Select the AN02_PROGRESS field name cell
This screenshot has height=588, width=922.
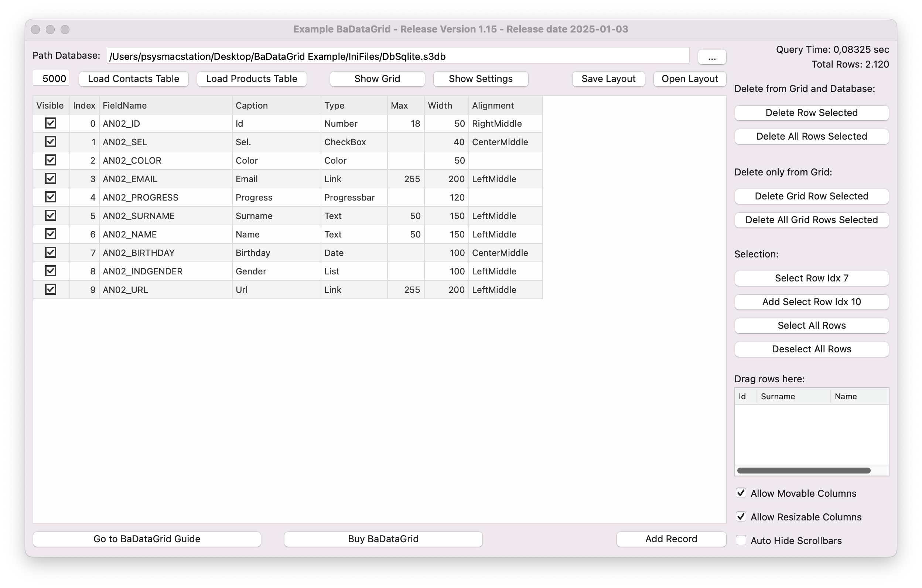pyautogui.click(x=165, y=197)
